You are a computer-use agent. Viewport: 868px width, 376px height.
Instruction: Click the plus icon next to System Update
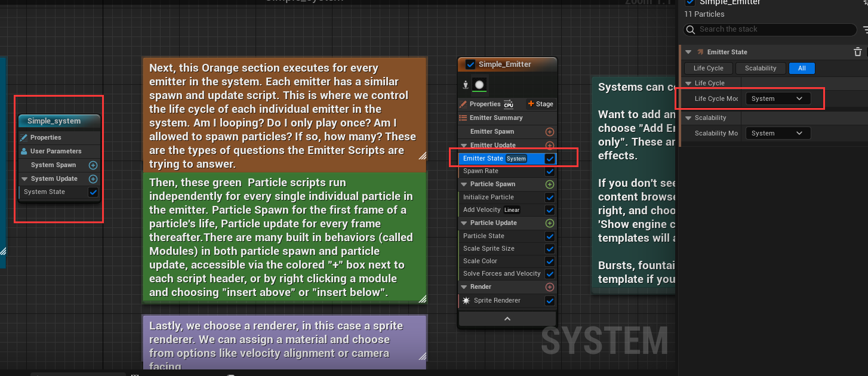click(93, 179)
